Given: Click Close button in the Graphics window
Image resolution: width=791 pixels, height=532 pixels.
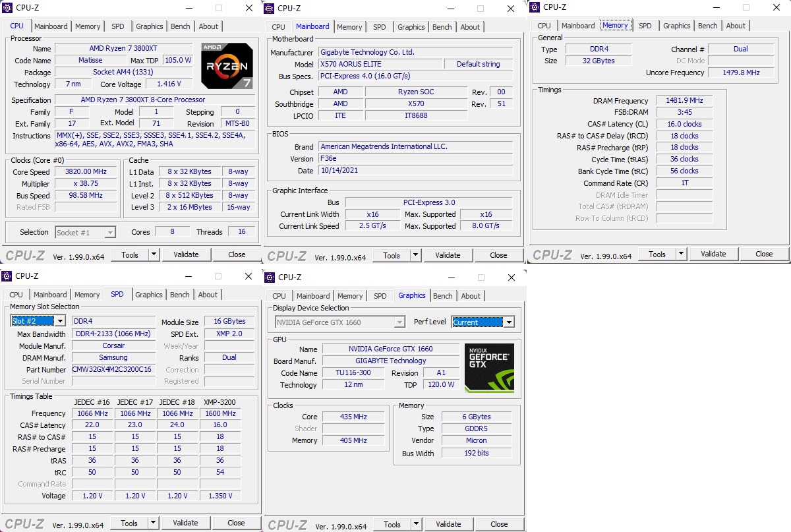Looking at the screenshot, I should 499,524.
